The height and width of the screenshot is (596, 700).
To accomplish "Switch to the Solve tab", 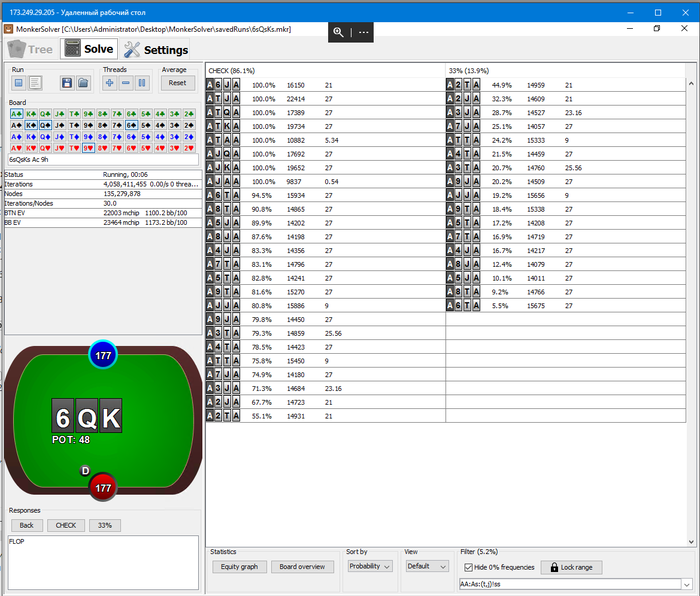I will click(89, 49).
